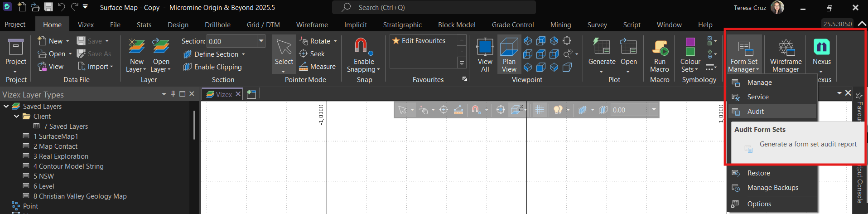
Task: Toggle Enable Clipping for section
Action: click(x=212, y=67)
